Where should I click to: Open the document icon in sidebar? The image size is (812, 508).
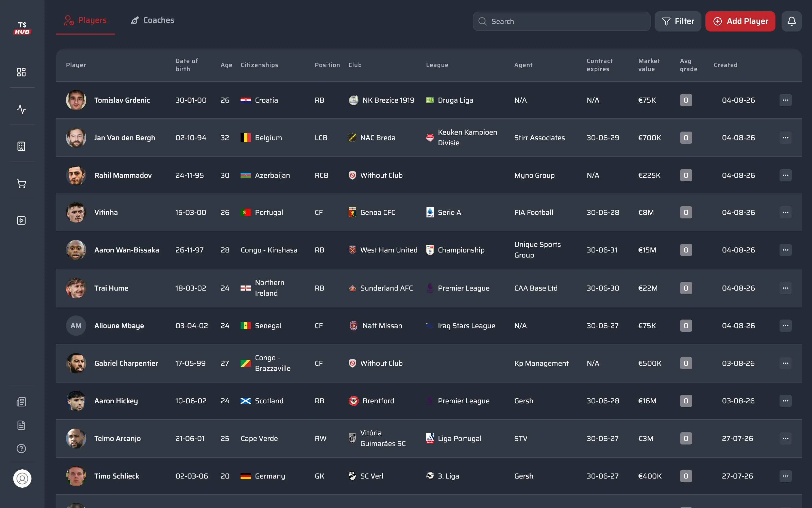[21, 425]
